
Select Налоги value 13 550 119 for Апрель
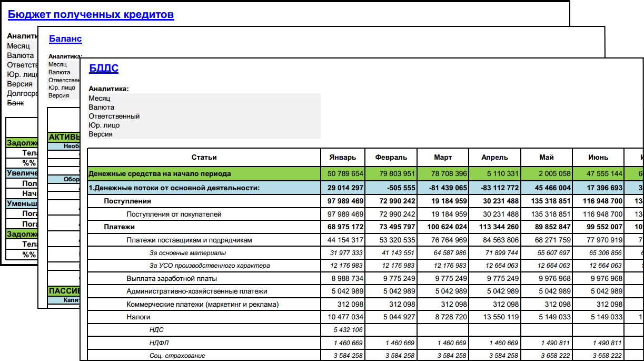501,317
